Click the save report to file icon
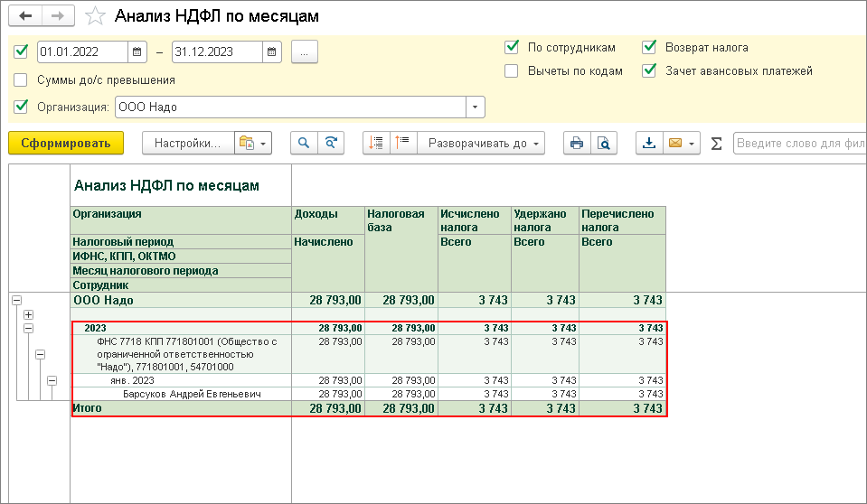 (x=649, y=143)
